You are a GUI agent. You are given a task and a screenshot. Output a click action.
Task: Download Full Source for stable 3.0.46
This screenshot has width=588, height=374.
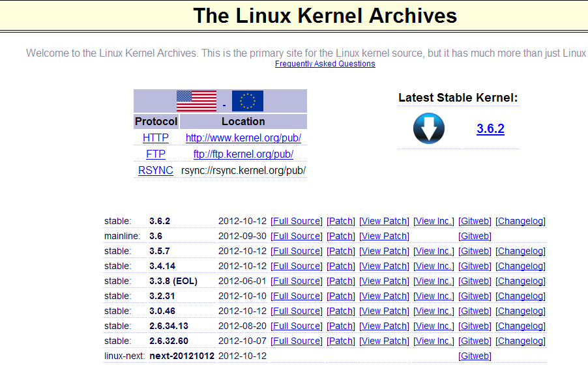(x=296, y=311)
